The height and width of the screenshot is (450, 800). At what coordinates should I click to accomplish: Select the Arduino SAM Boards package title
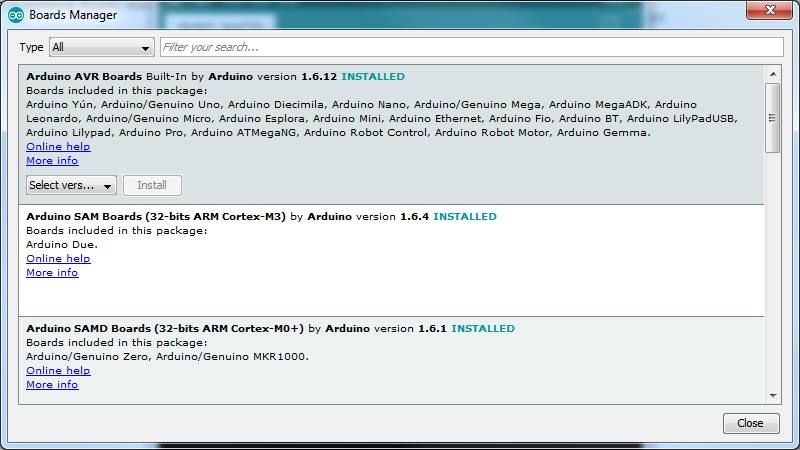tap(156, 217)
